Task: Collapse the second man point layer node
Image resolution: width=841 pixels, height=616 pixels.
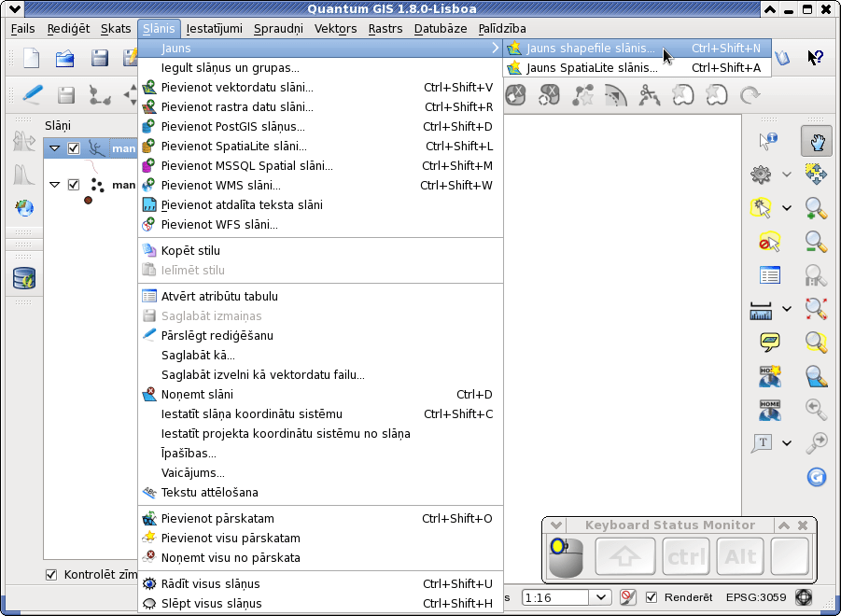Action: tap(54, 185)
